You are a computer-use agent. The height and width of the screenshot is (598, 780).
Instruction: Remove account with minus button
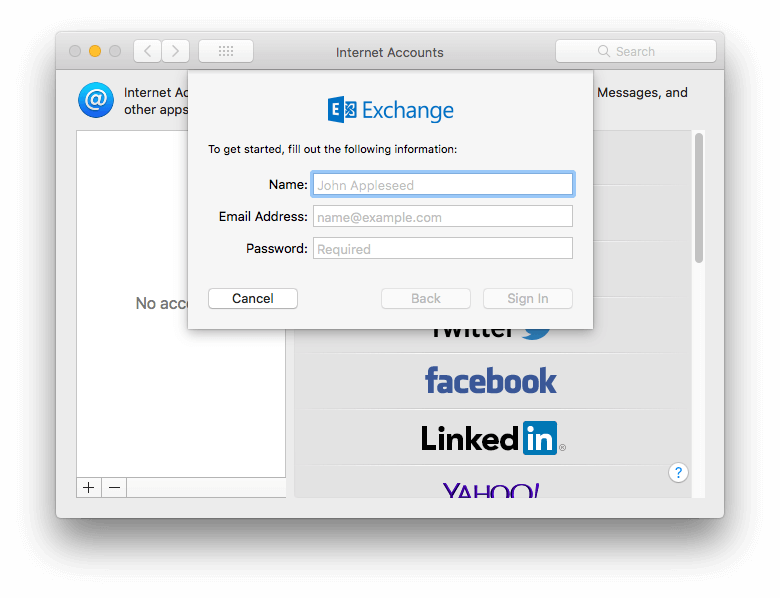(x=114, y=488)
